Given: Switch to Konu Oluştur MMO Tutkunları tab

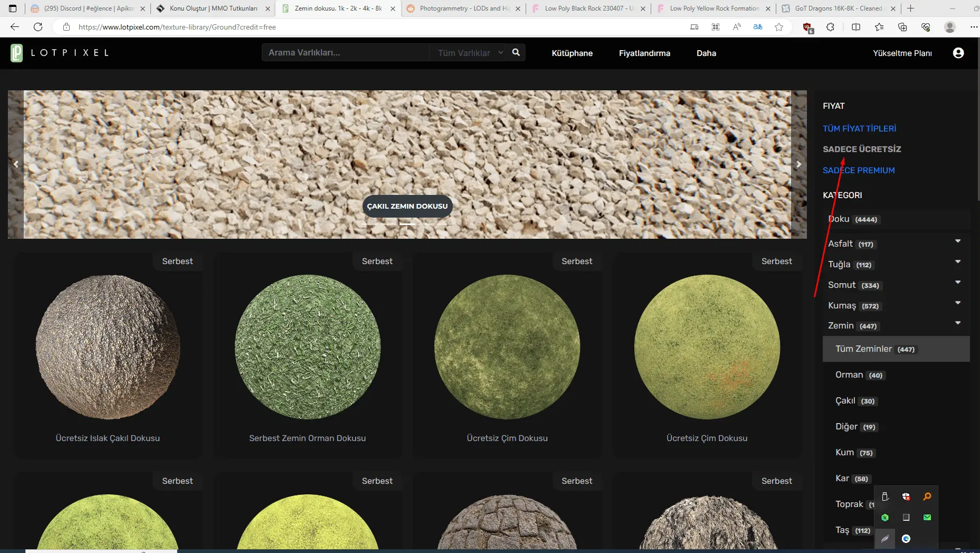Looking at the screenshot, I should pos(213,8).
